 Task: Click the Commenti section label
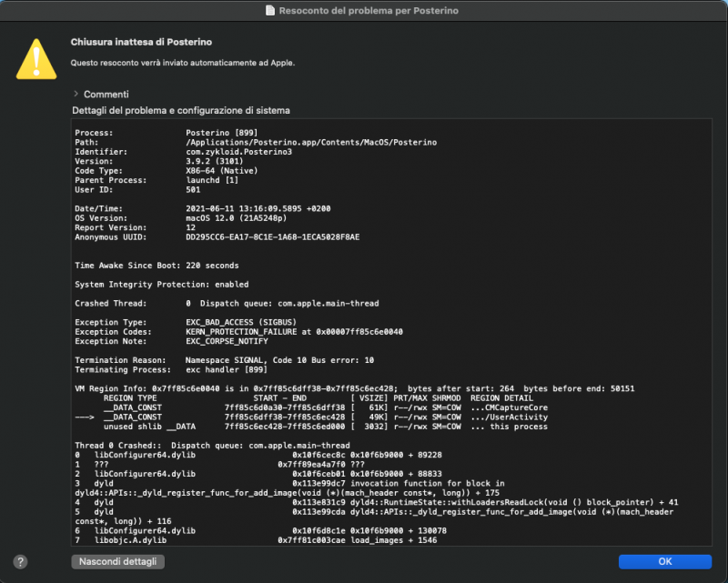click(106, 94)
